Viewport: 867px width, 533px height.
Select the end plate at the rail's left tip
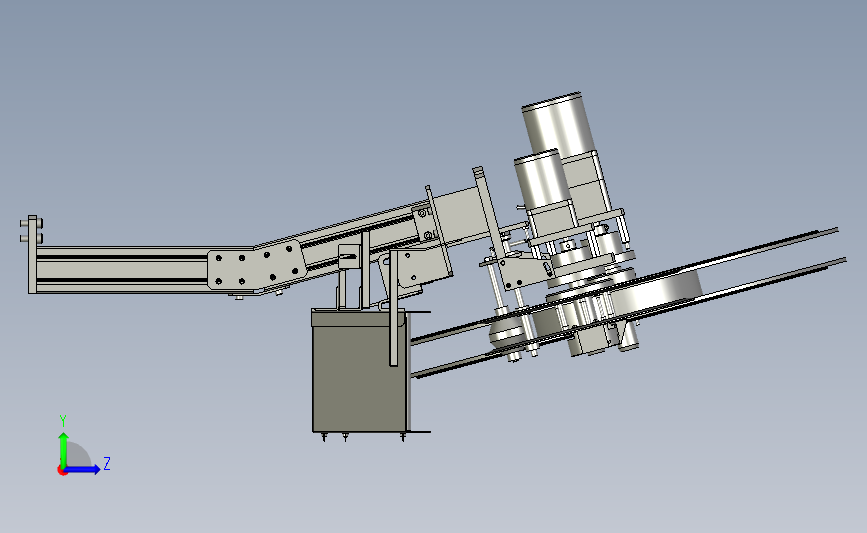coord(32,254)
